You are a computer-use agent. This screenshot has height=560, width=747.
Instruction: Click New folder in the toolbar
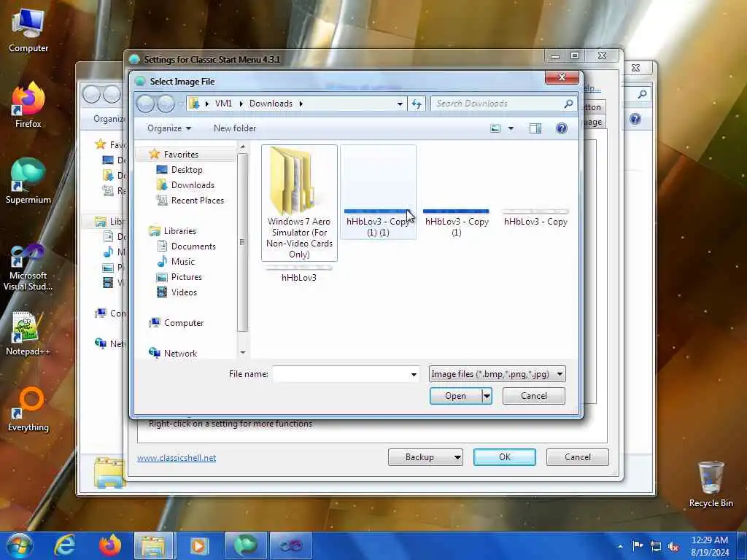click(235, 128)
